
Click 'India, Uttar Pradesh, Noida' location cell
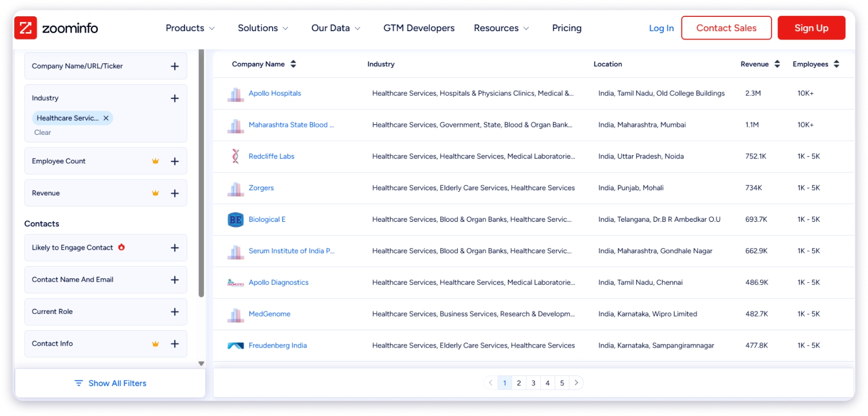coord(641,156)
